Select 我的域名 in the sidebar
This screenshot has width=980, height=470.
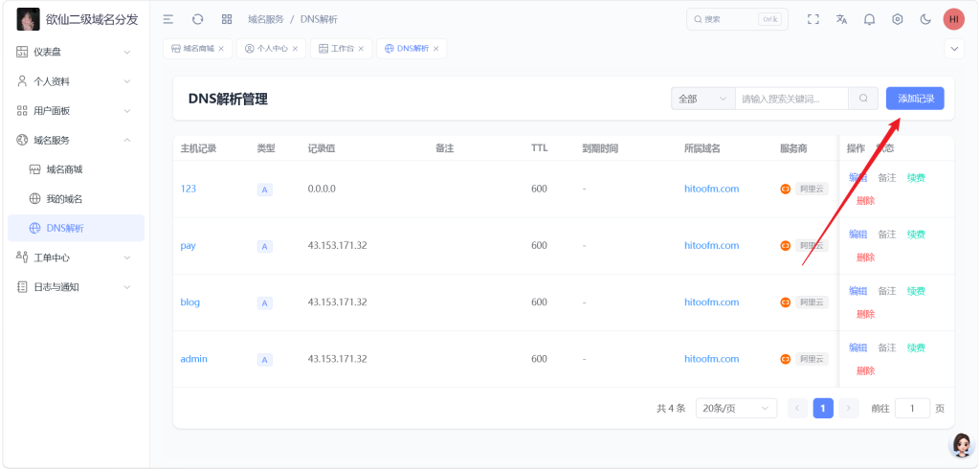[64, 199]
